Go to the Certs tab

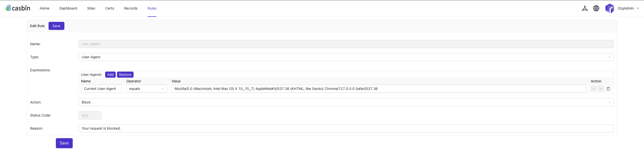[109, 8]
